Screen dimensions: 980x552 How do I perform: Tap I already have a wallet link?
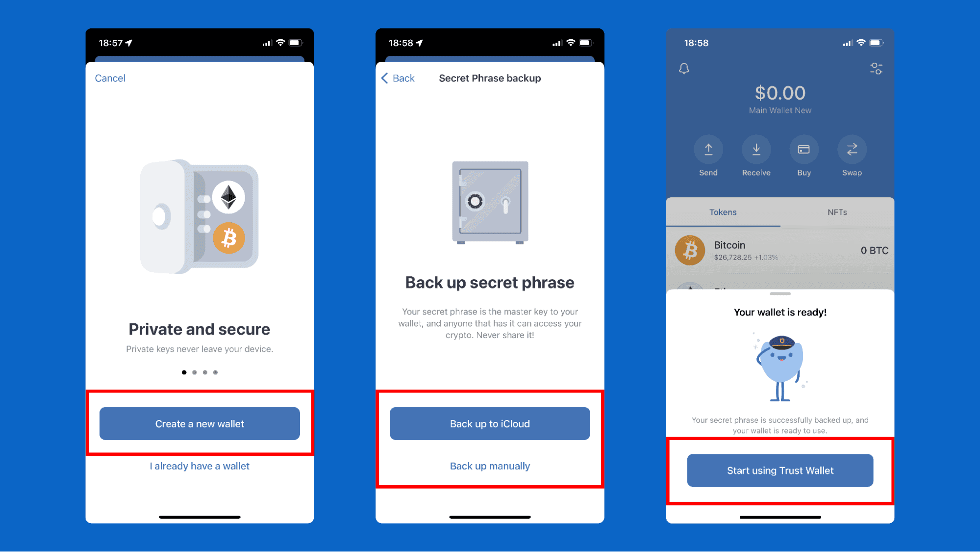pos(199,465)
